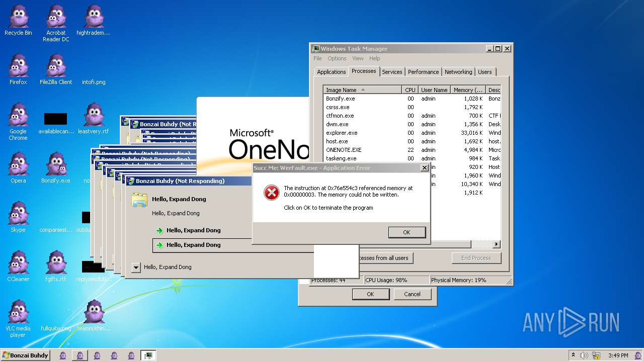Click folder icon in Bonzai Buhdy dialog
The height and width of the screenshot is (362, 644).
click(139, 200)
